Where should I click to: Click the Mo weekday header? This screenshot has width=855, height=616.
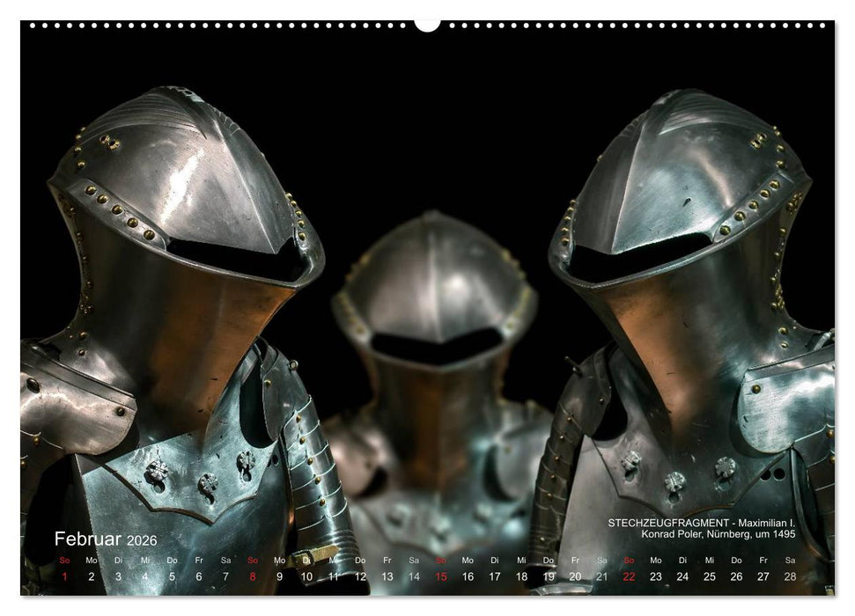coord(92,558)
